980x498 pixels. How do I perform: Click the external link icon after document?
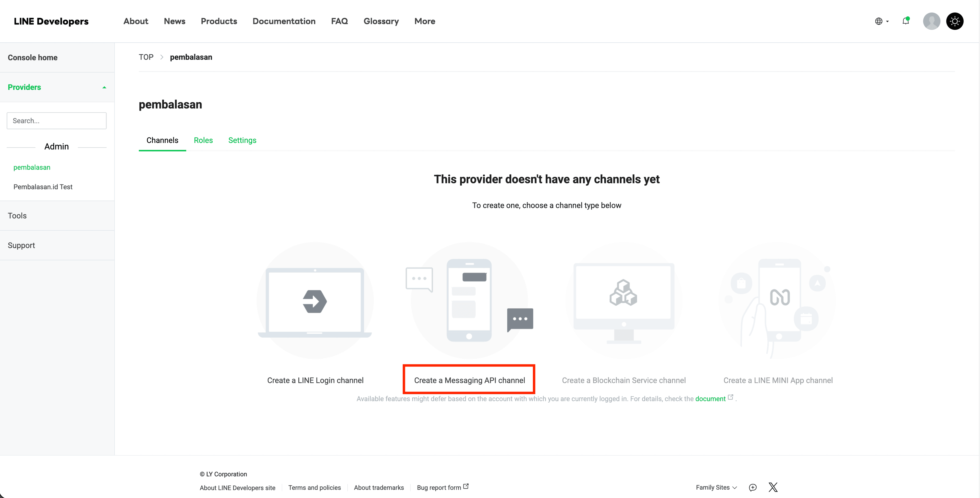[730, 397]
